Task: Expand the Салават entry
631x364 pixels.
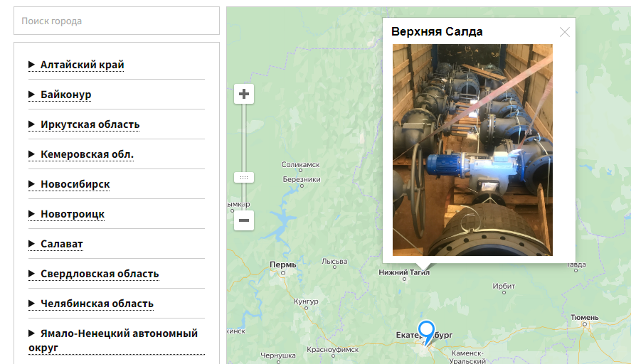Action: (61, 244)
